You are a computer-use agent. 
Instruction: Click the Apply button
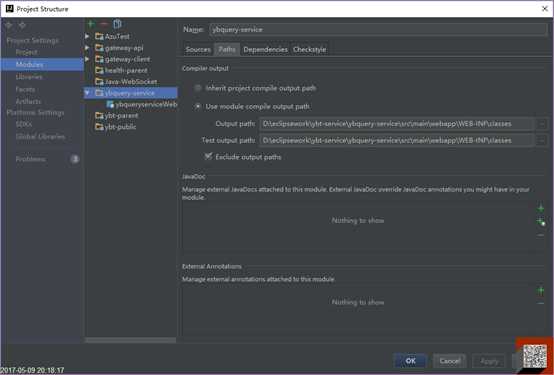click(x=489, y=361)
